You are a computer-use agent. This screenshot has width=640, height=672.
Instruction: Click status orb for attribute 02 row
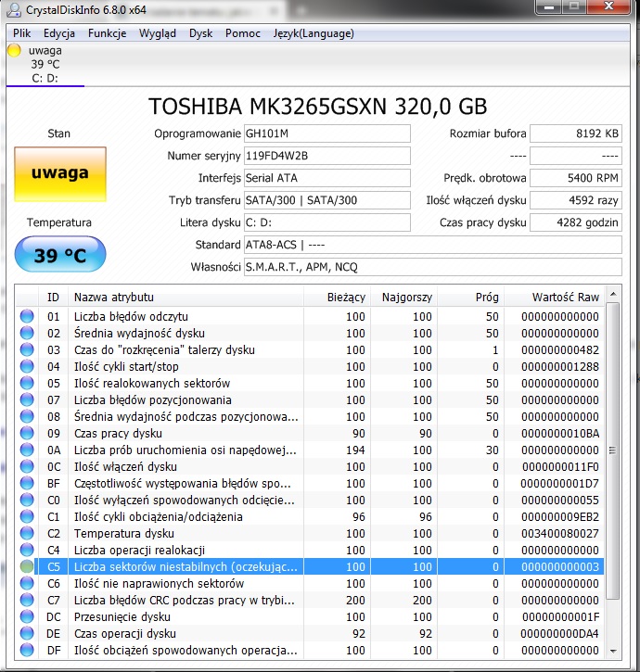(x=27, y=333)
